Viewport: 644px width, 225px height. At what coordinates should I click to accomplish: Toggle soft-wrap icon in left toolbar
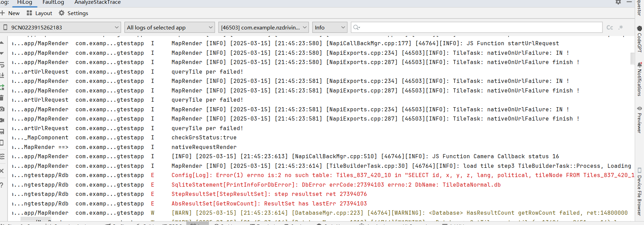[2, 65]
